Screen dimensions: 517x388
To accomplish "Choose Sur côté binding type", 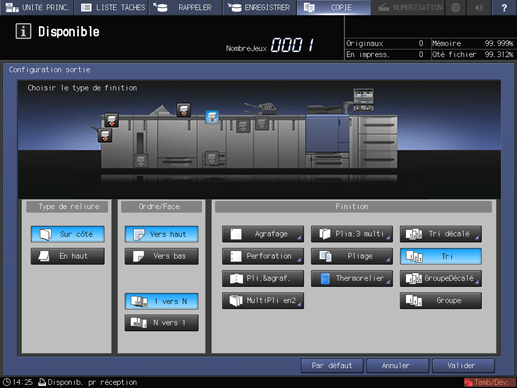I will 68,234.
